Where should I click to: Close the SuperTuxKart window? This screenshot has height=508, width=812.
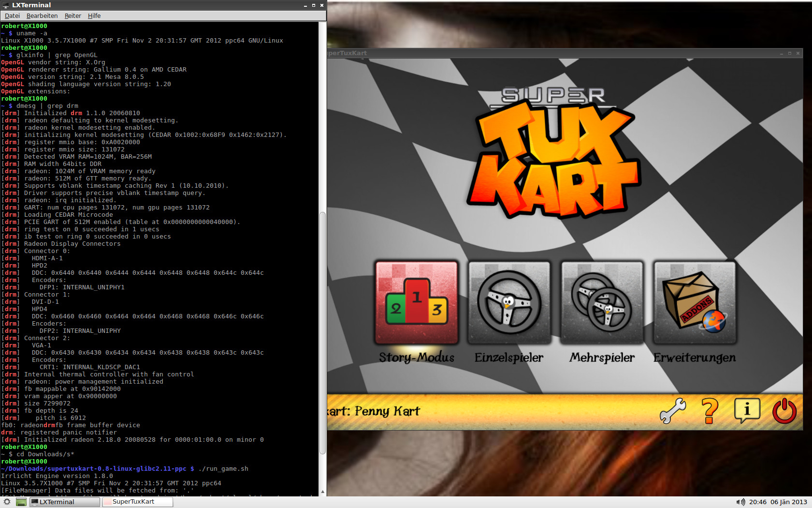click(798, 53)
